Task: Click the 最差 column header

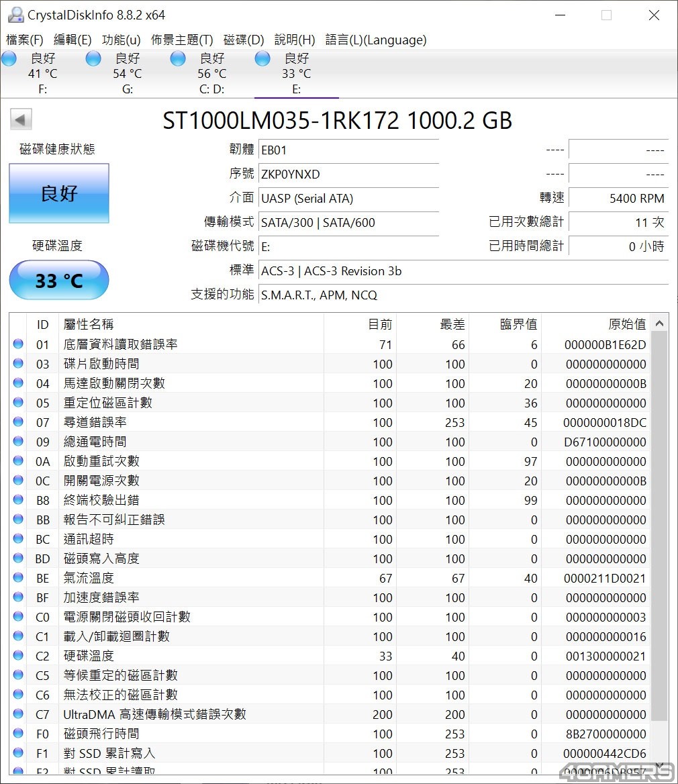Action: [432, 324]
